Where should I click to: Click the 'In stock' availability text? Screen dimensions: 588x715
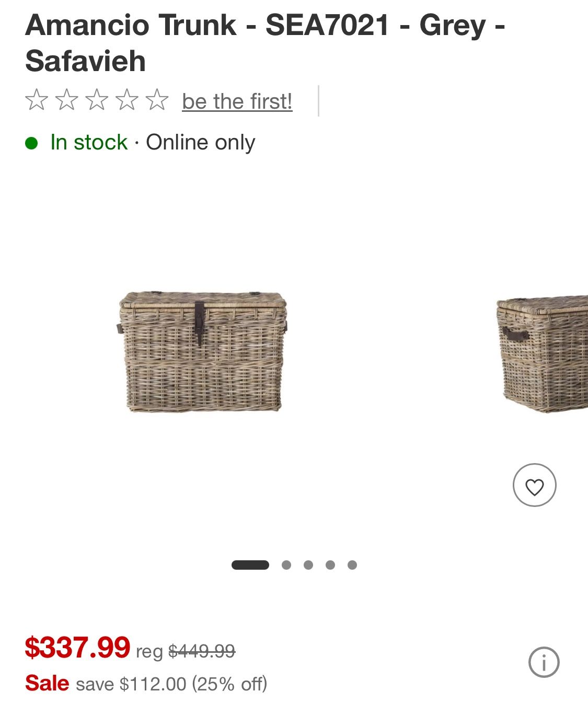[89, 142]
